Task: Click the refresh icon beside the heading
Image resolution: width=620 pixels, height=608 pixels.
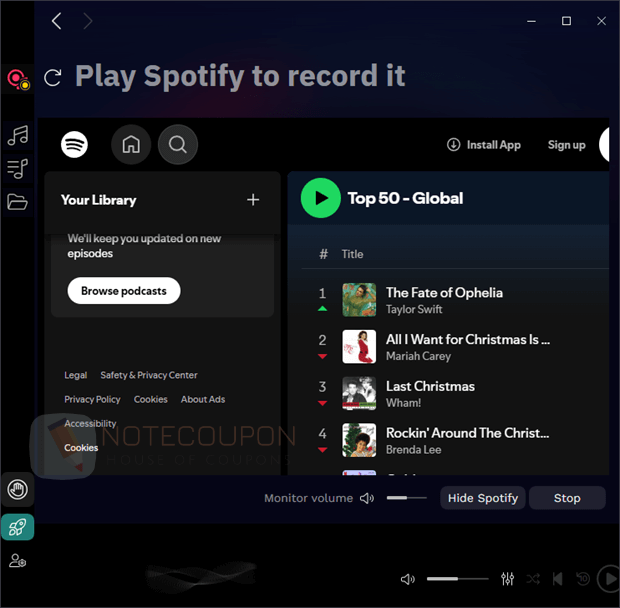Action: click(53, 77)
